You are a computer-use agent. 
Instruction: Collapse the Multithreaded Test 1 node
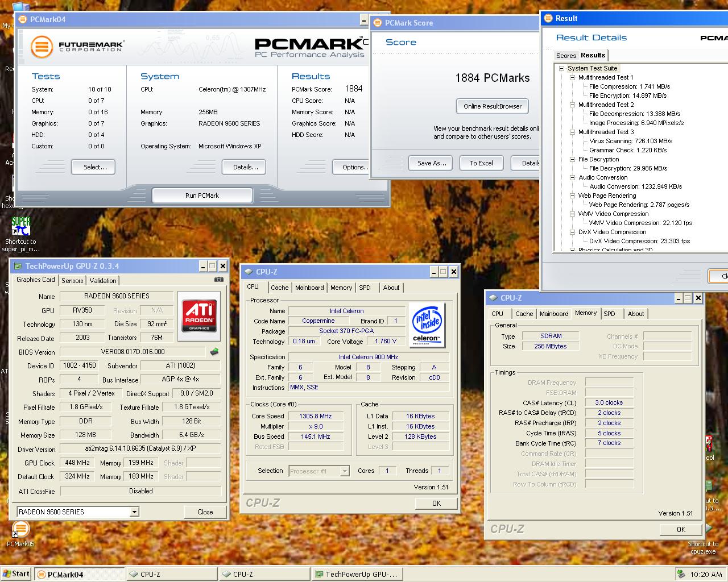[573, 77]
